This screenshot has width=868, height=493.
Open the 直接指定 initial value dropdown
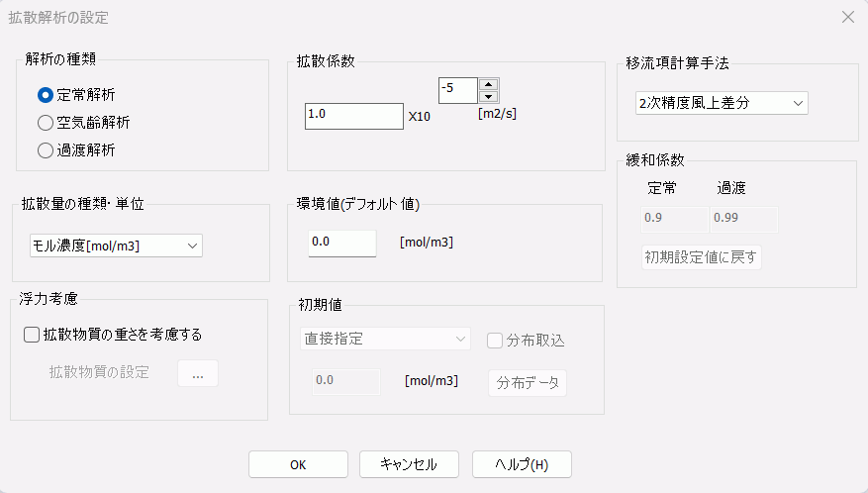coord(385,340)
